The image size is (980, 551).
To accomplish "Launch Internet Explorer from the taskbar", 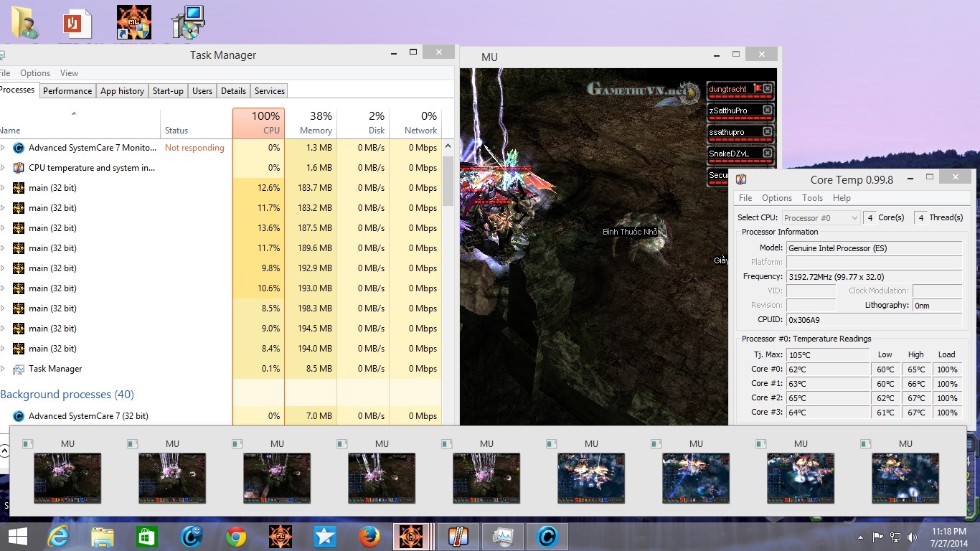I will (x=58, y=537).
